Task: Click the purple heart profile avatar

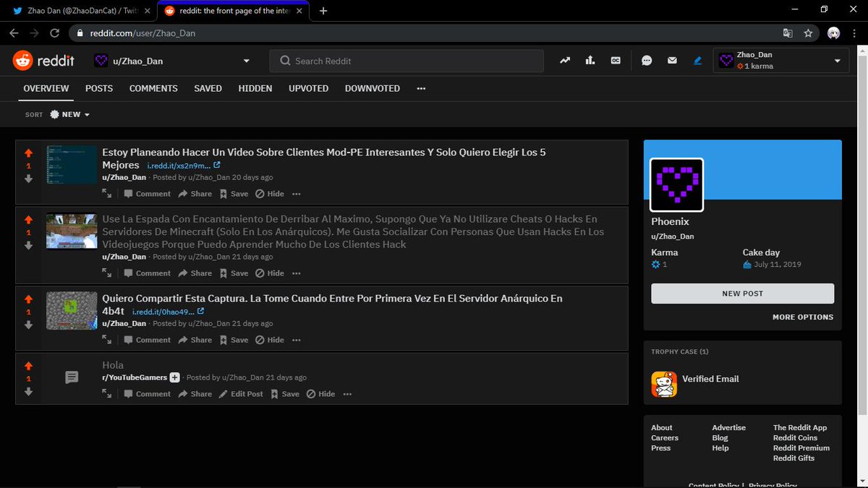Action: 676,185
